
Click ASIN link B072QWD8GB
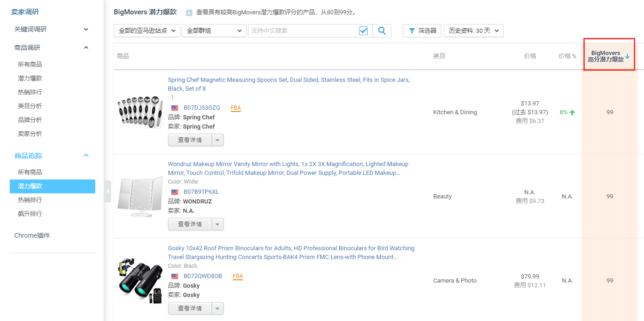point(203,276)
